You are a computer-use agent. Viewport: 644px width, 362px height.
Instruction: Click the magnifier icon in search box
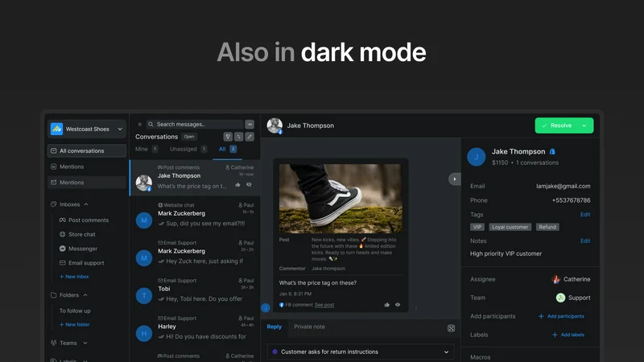point(151,125)
